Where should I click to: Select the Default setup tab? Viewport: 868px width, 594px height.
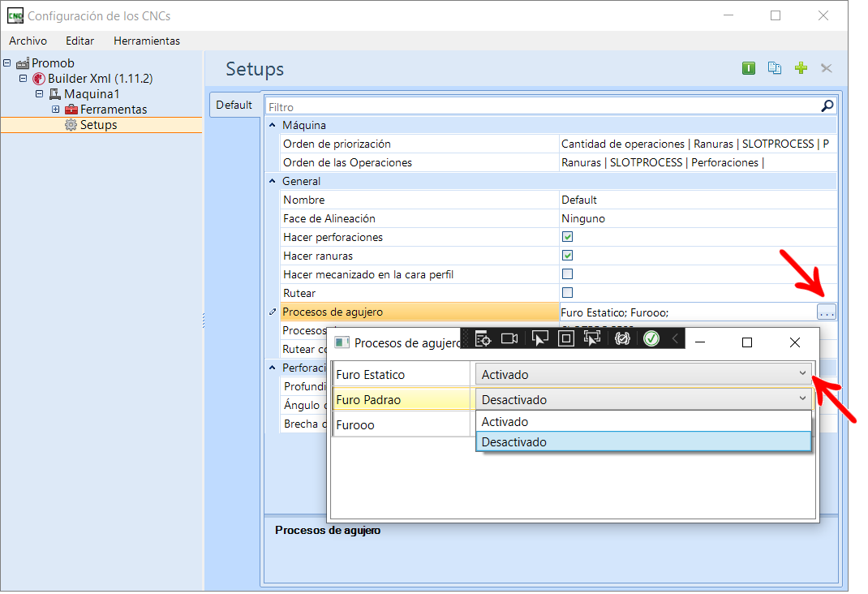tap(234, 105)
